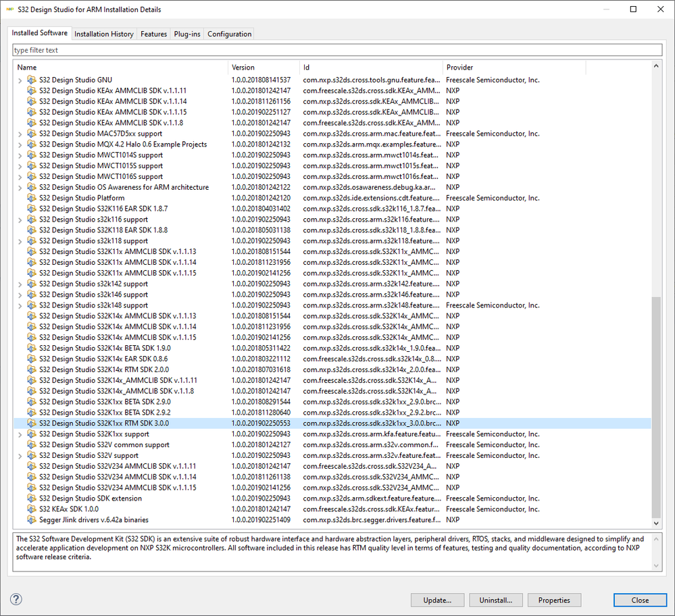
Task: Click the icon for S32 KEAx SDK 1.0.0
Action: click(32, 509)
